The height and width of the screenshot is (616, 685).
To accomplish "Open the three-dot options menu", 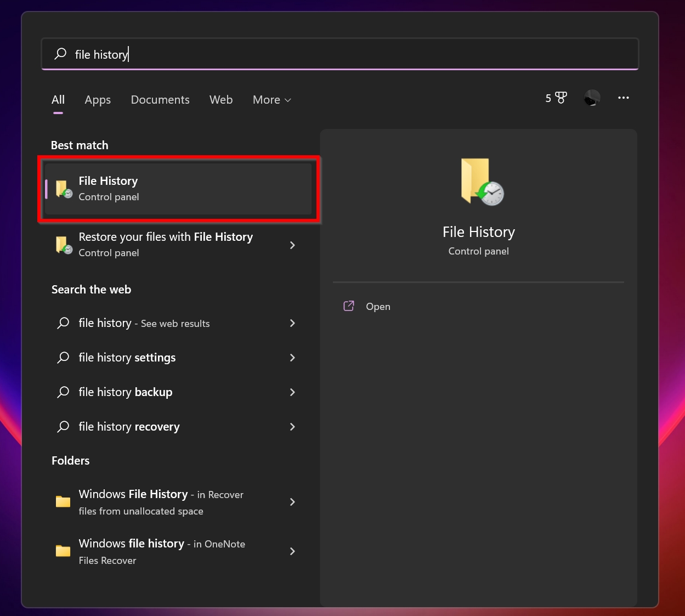I will coord(624,98).
